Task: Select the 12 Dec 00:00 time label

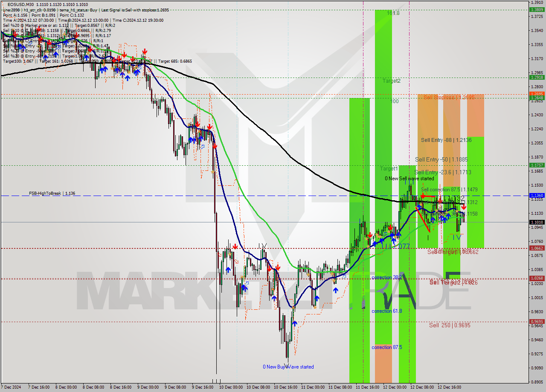Action: click(x=395, y=387)
